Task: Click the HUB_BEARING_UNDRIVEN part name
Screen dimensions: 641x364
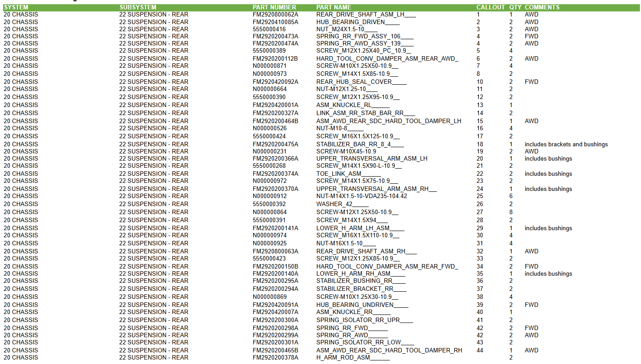Action: tap(362, 305)
